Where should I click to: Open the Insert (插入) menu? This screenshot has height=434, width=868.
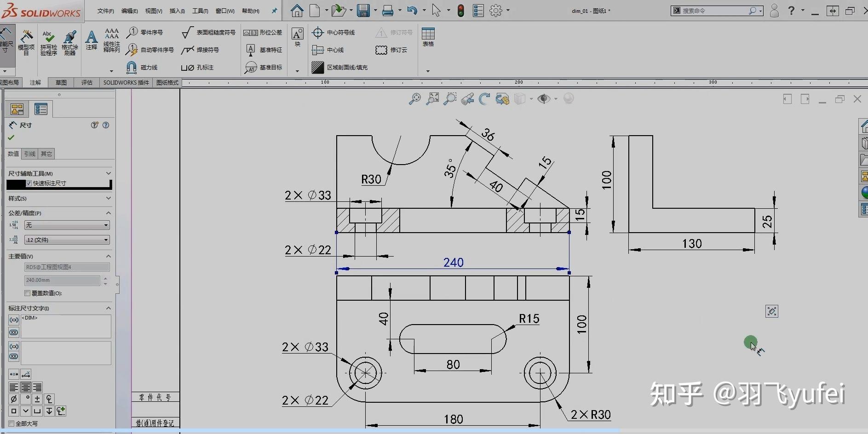177,11
